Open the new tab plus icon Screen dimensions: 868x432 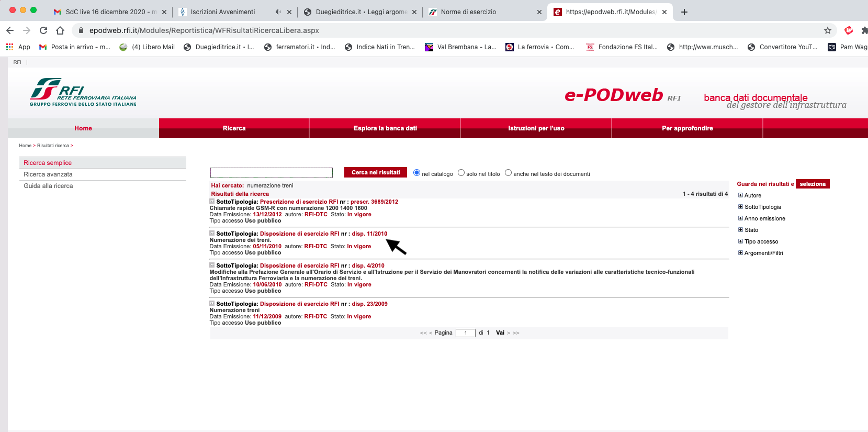[x=684, y=12]
